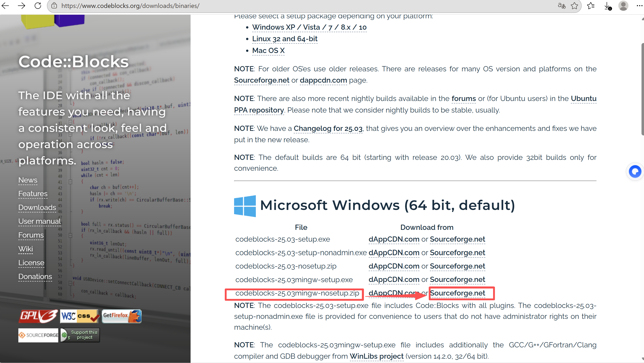Download codeblocks-25.03-nosetup.zip from Sourceforge.net
This screenshot has height=363, width=644.
pos(457,266)
